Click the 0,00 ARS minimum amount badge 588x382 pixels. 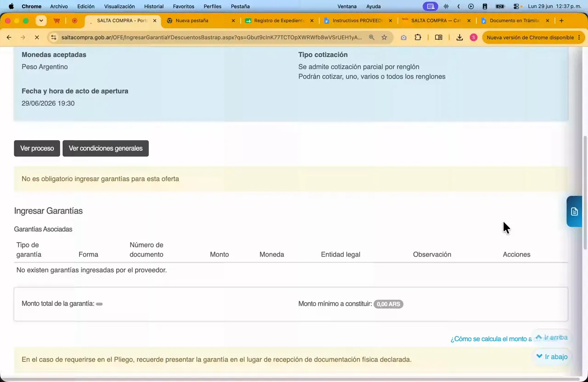pyautogui.click(x=388, y=304)
